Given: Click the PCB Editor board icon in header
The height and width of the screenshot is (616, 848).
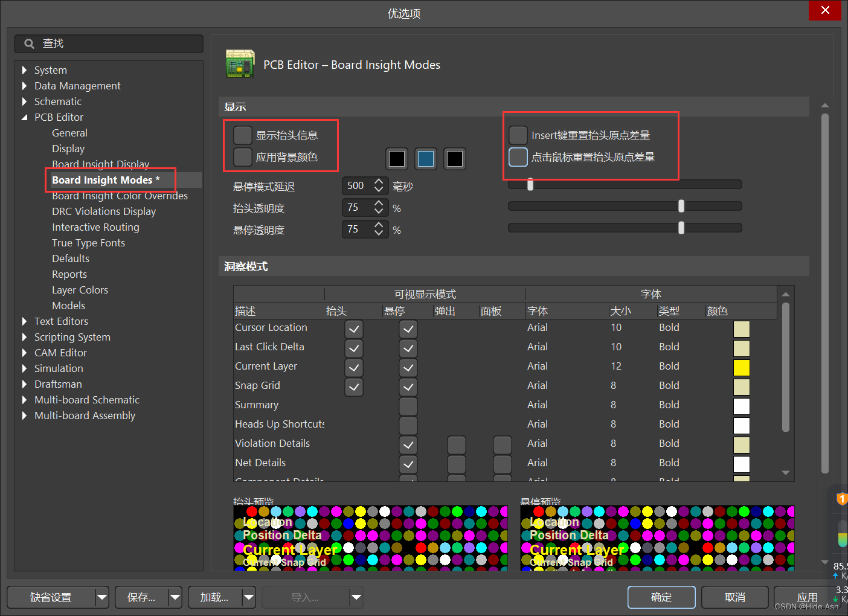Looking at the screenshot, I should click(x=240, y=64).
